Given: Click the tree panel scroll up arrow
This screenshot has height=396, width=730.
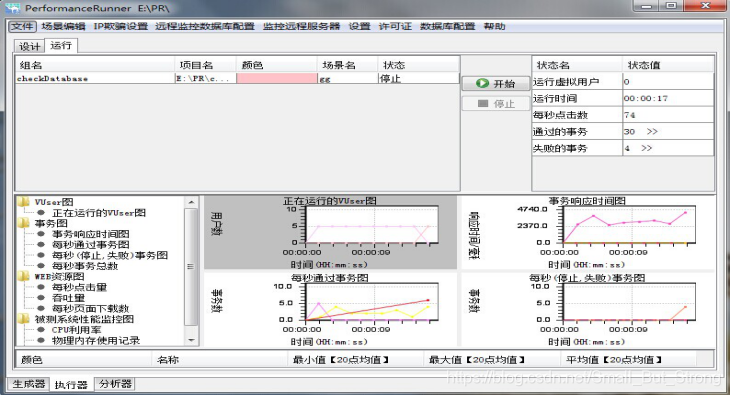Looking at the screenshot, I should (x=191, y=202).
